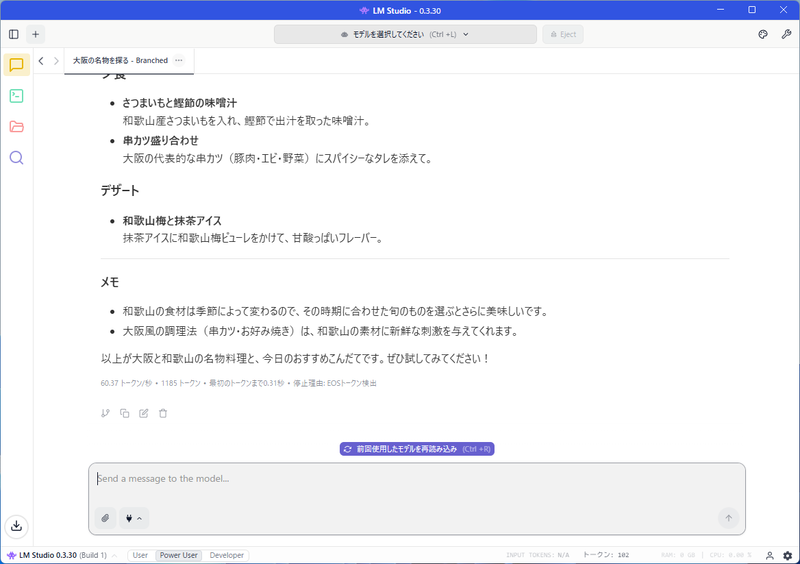
Task: Close the LM Studio window
Action: point(783,10)
